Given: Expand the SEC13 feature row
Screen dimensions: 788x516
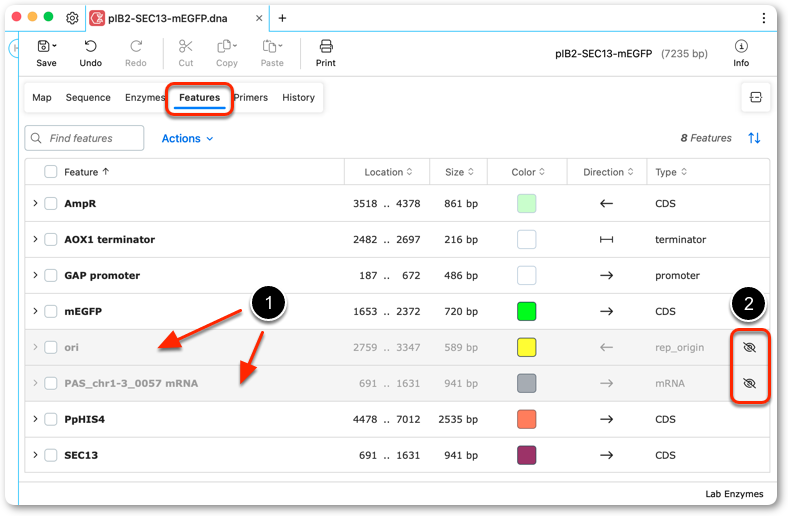Looking at the screenshot, I should [35, 455].
